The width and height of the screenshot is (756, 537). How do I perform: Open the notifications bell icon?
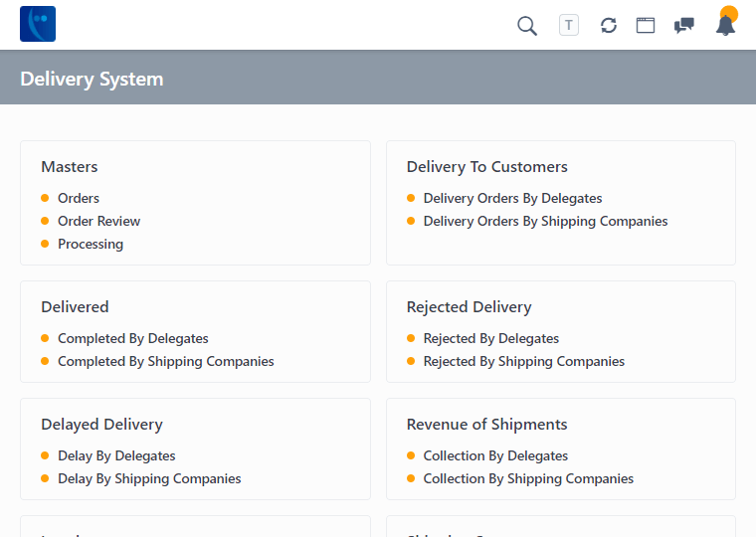pos(725,26)
